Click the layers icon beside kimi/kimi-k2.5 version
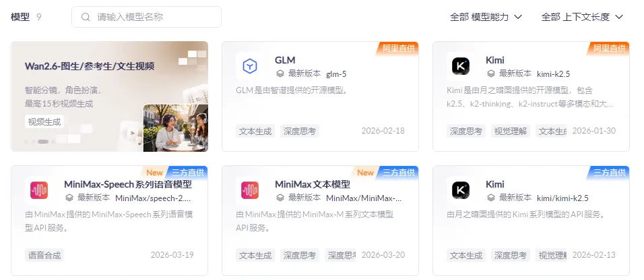Viewport: 644px width, 280px height. 491,198
